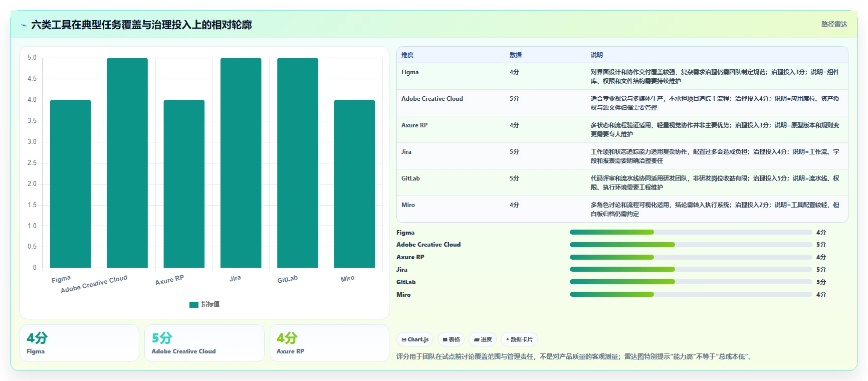Screen dimensions: 868x381
Task: Select the Jira name cell in the table
Action: (x=451, y=156)
